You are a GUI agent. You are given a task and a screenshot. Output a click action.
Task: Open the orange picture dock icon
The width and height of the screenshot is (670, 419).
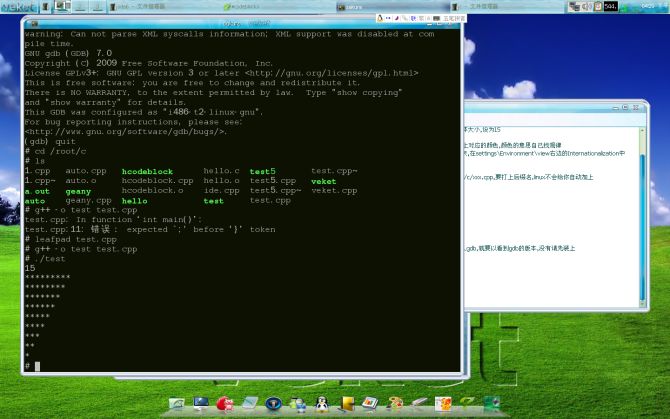pyautogui.click(x=443, y=404)
